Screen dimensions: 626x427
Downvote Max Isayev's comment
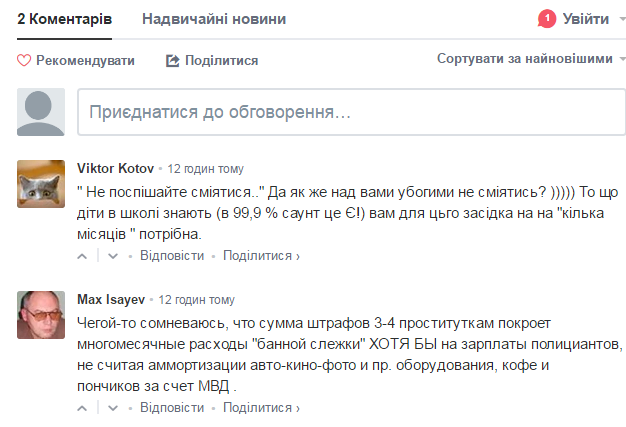coord(113,409)
